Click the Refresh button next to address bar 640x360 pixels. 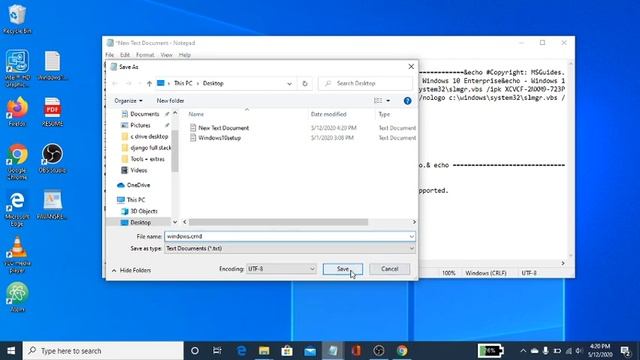click(305, 83)
